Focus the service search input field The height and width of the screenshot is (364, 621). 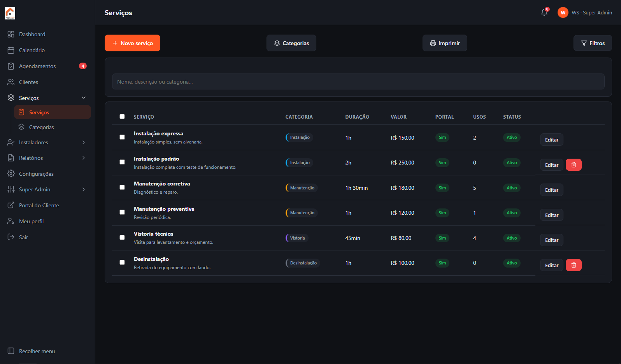(x=358, y=82)
